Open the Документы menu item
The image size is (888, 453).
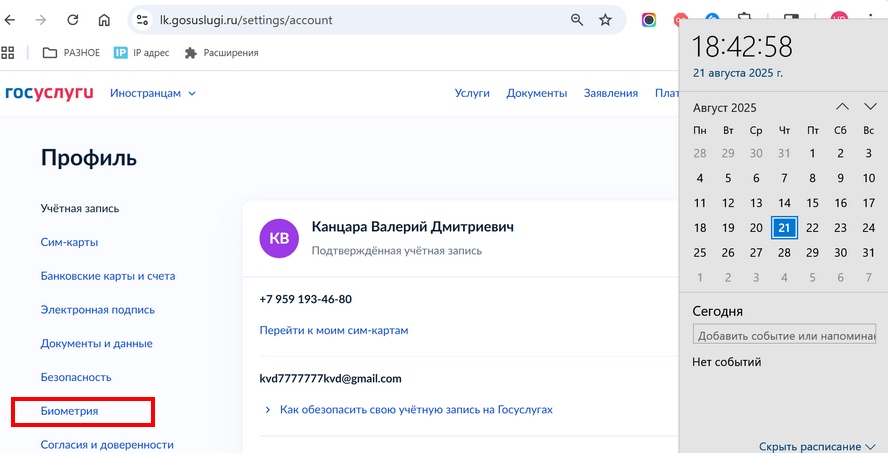point(536,93)
